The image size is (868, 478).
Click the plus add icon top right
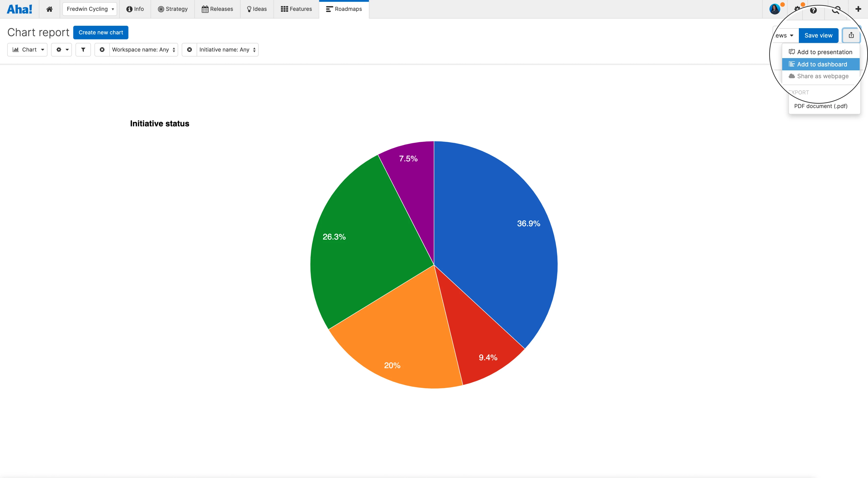click(858, 9)
